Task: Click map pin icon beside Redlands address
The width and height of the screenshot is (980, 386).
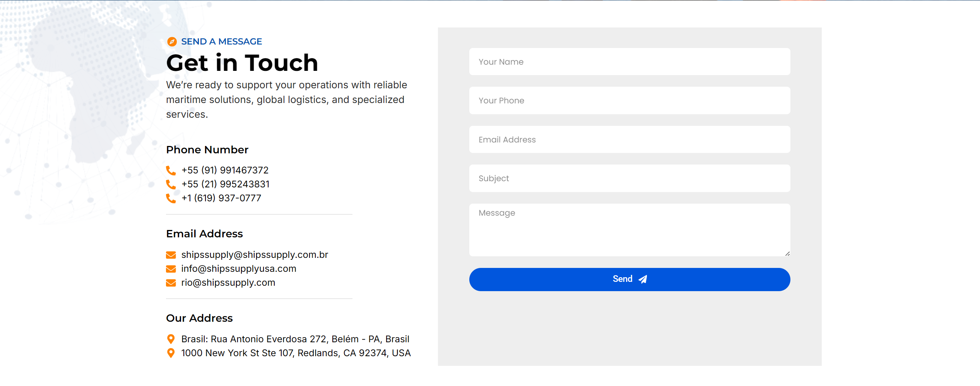Action: point(171,353)
